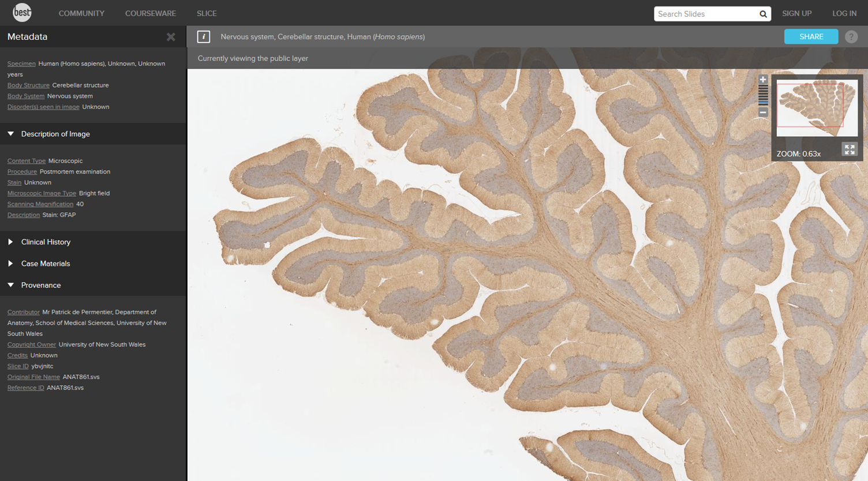Click the Credits label

point(17,355)
